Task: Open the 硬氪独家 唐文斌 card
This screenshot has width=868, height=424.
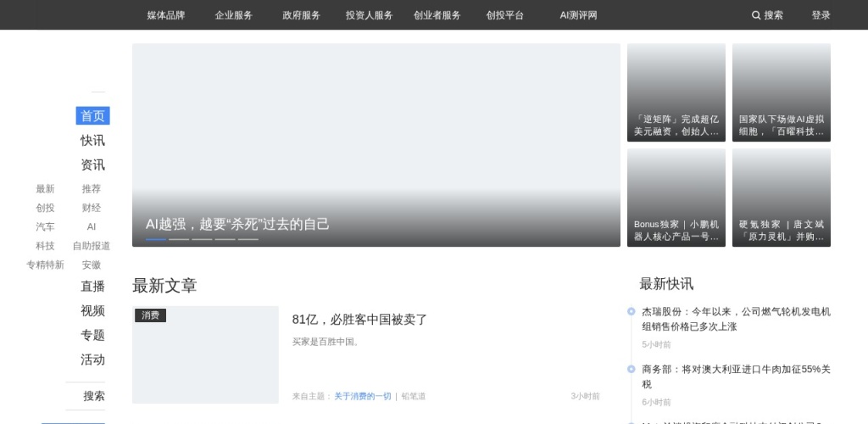Action: pos(781,198)
